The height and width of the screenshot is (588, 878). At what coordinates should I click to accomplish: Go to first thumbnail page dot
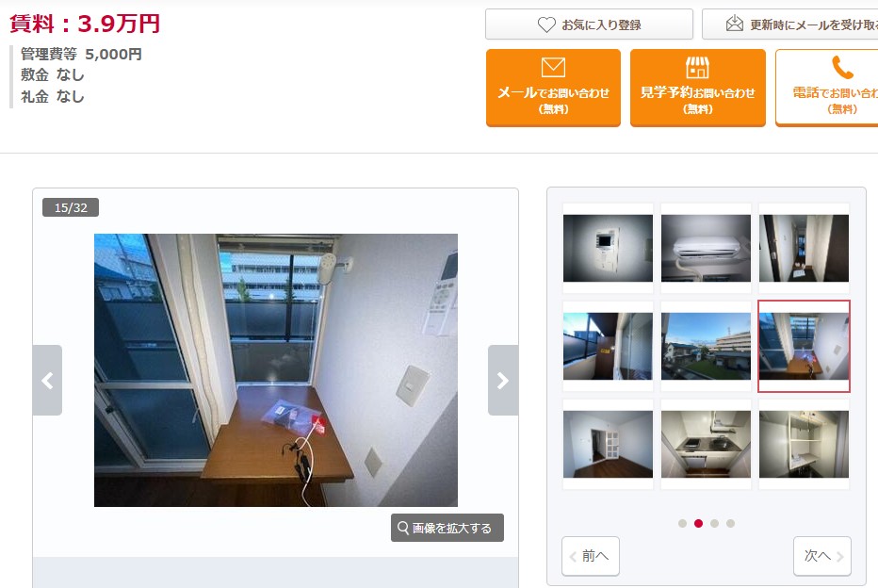coord(682,523)
